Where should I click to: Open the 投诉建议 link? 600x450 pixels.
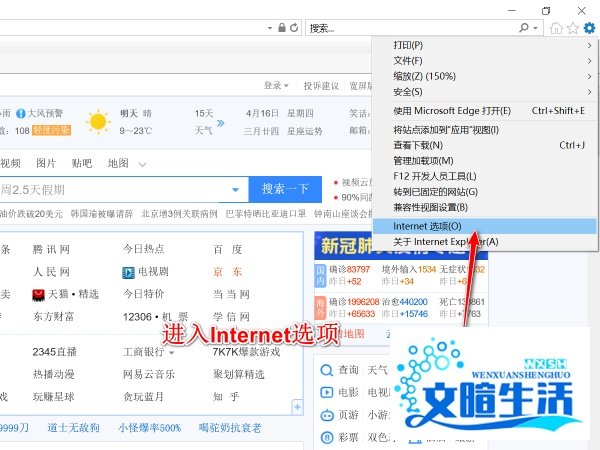[321, 86]
